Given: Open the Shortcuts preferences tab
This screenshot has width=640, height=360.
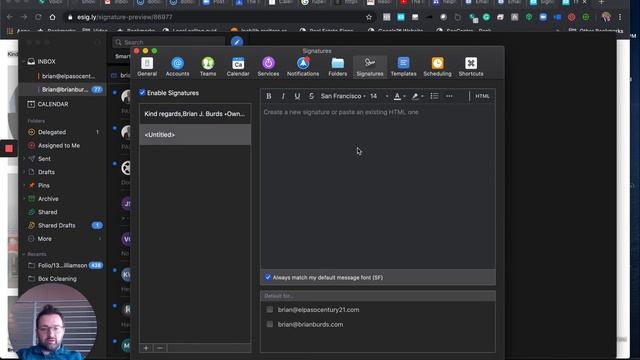Looking at the screenshot, I should tap(471, 67).
